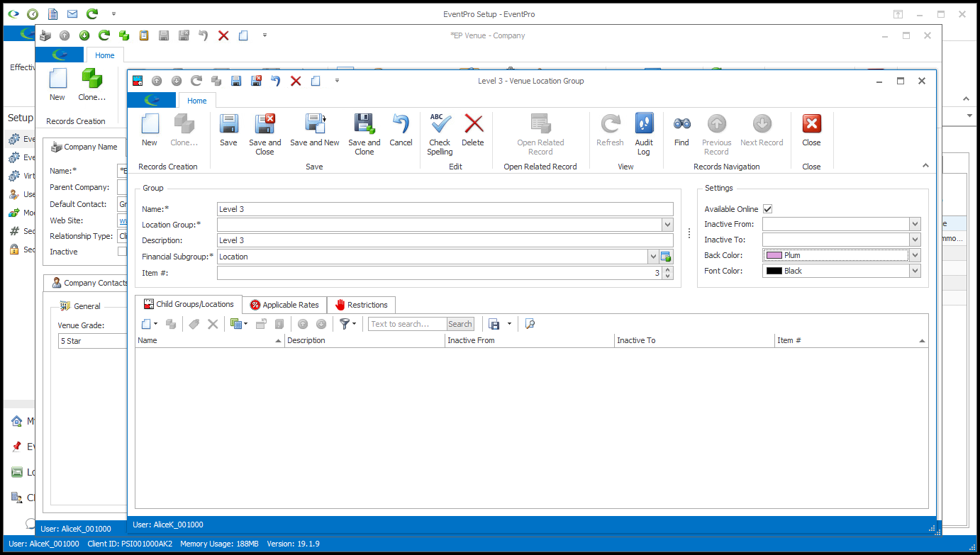Click the blue undo arrow in Venue Location Group quick access toolbar
Image resolution: width=980 pixels, height=555 pixels.
(276, 81)
